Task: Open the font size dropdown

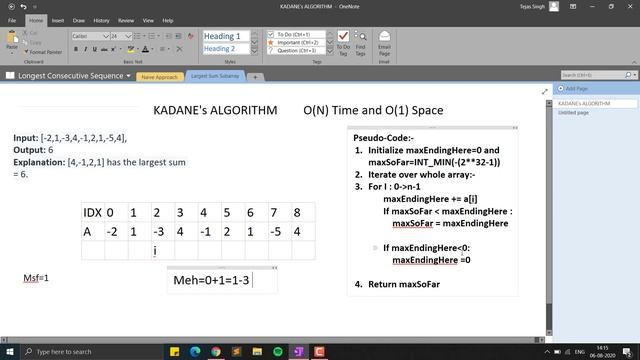Action: [128, 36]
